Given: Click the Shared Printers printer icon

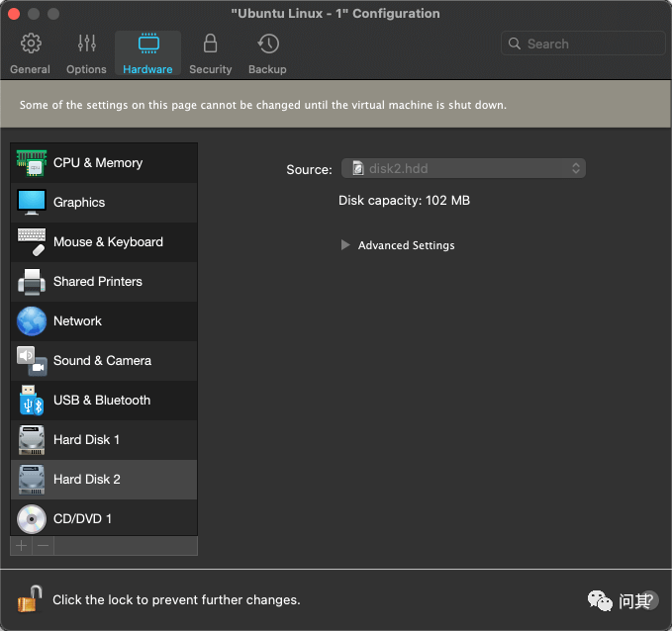Looking at the screenshot, I should click(32, 282).
